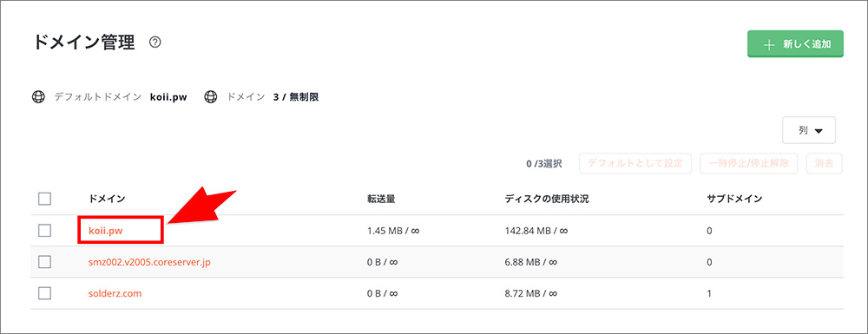Click the 消去 delete button
The width and height of the screenshot is (868, 334).
(825, 164)
